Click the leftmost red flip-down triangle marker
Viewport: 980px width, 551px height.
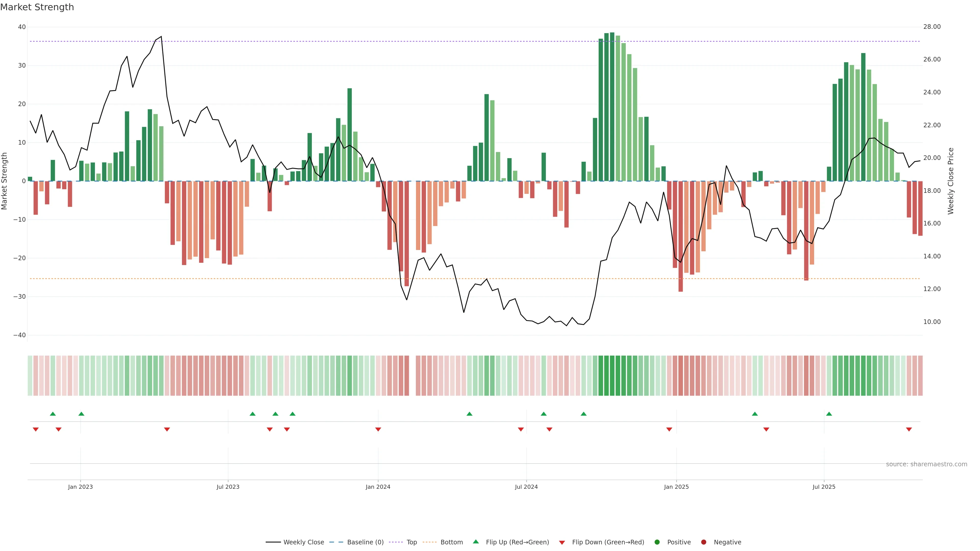tap(36, 429)
